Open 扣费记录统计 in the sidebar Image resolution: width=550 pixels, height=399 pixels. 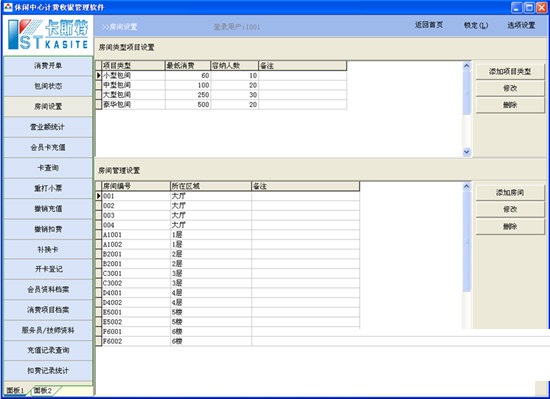(48, 370)
